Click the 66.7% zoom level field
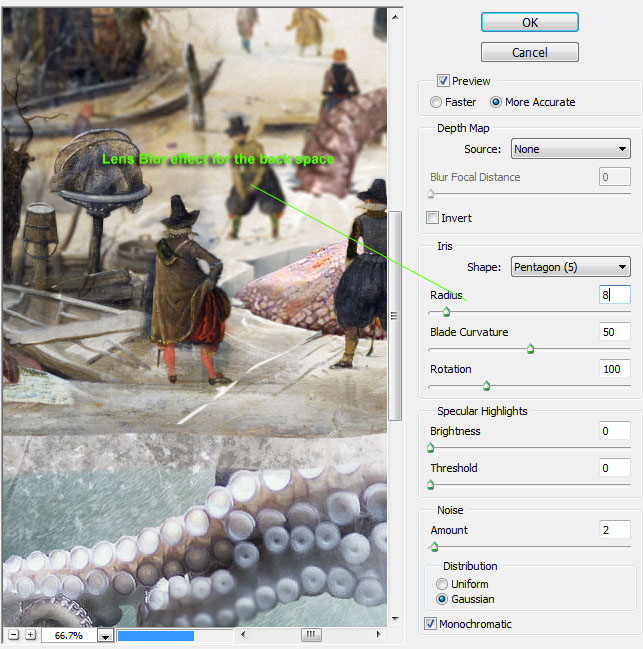The width and height of the screenshot is (643, 649). pos(68,635)
